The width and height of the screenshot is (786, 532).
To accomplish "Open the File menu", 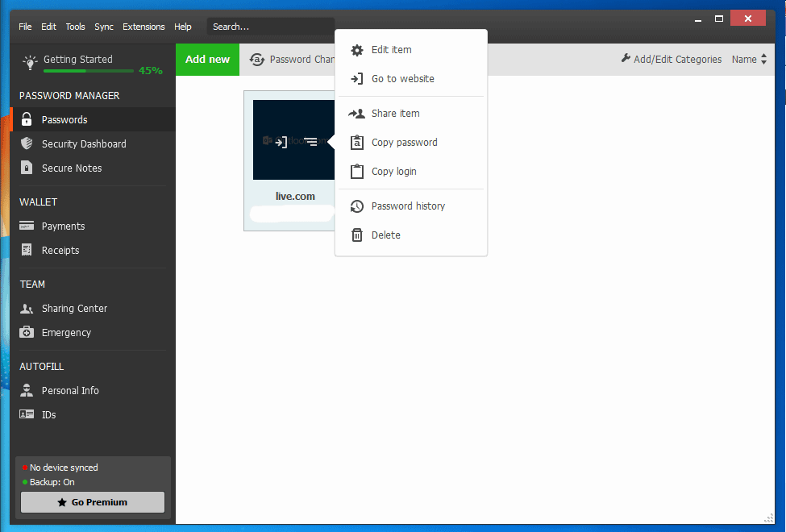I will point(25,27).
